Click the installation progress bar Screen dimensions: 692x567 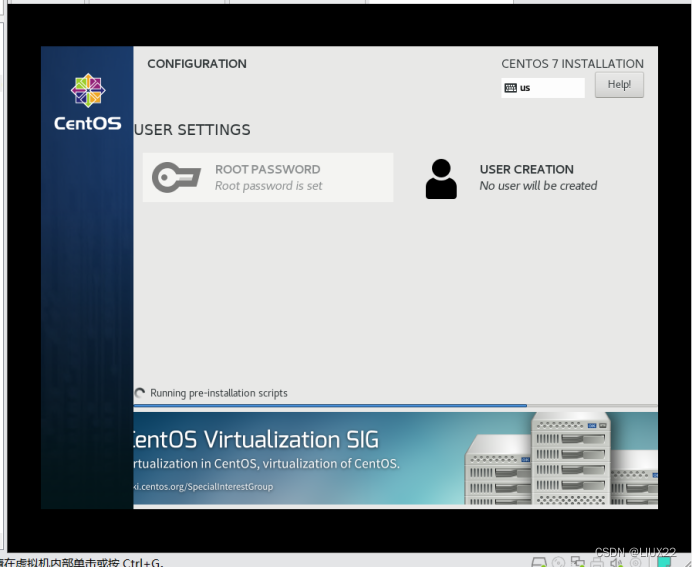click(x=395, y=405)
